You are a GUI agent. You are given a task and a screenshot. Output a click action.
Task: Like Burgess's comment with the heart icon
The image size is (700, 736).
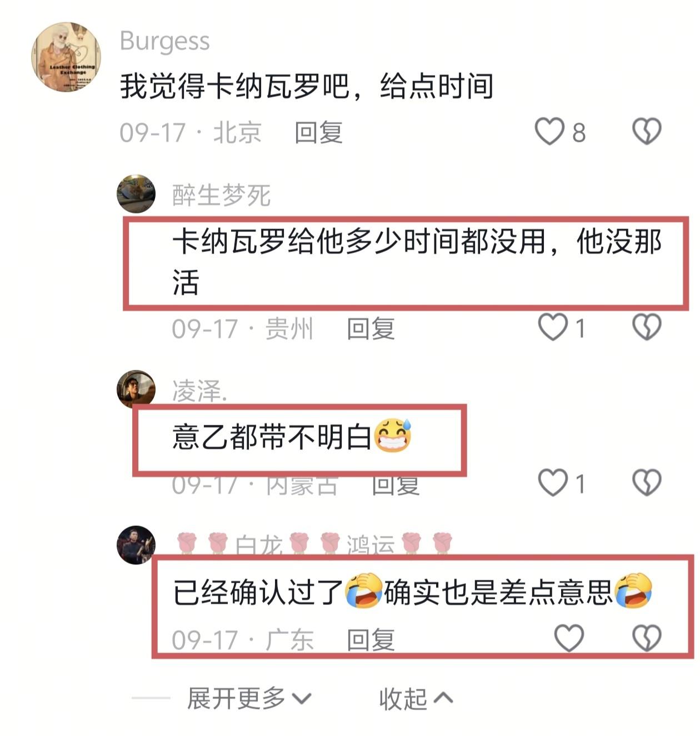coord(549,132)
